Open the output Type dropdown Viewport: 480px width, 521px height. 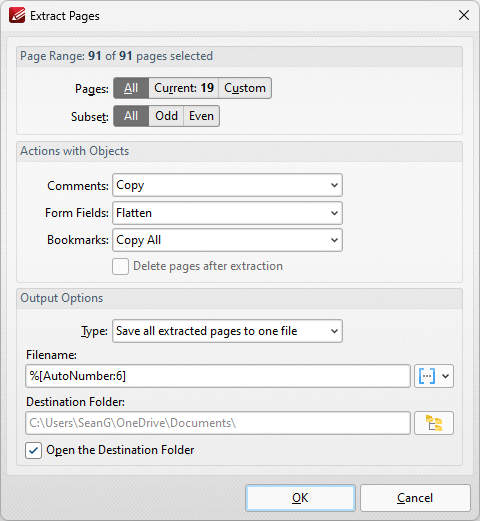coord(227,331)
